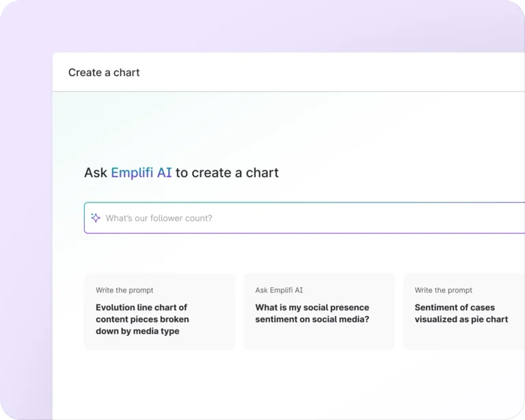Click "sentiment on social media?" text line

[312, 319]
